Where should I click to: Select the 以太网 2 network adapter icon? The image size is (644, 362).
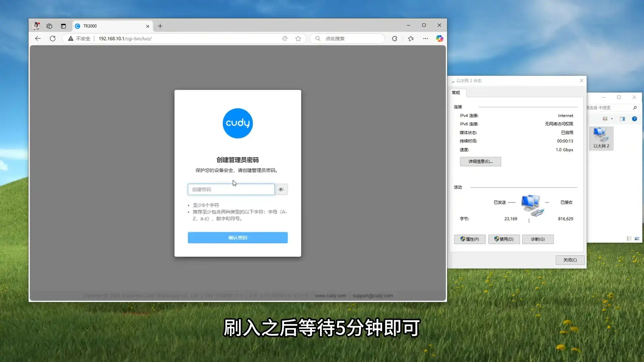(x=601, y=138)
